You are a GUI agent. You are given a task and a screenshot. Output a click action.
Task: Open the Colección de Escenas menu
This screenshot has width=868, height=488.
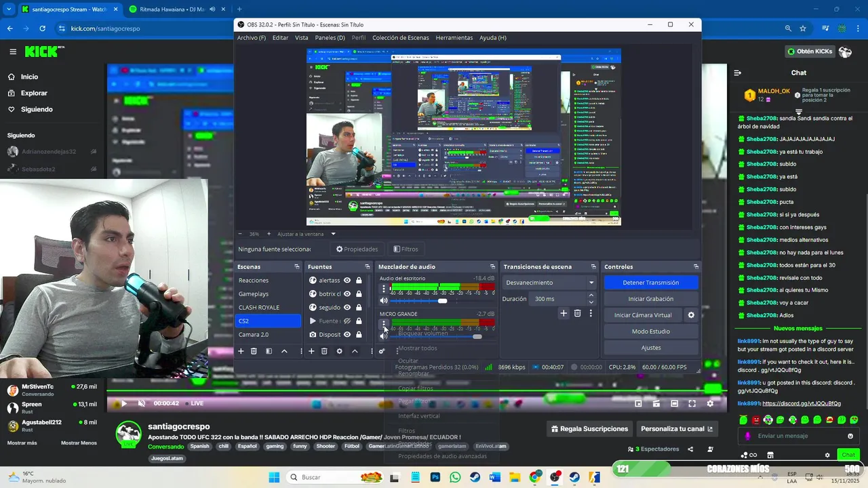tap(400, 37)
